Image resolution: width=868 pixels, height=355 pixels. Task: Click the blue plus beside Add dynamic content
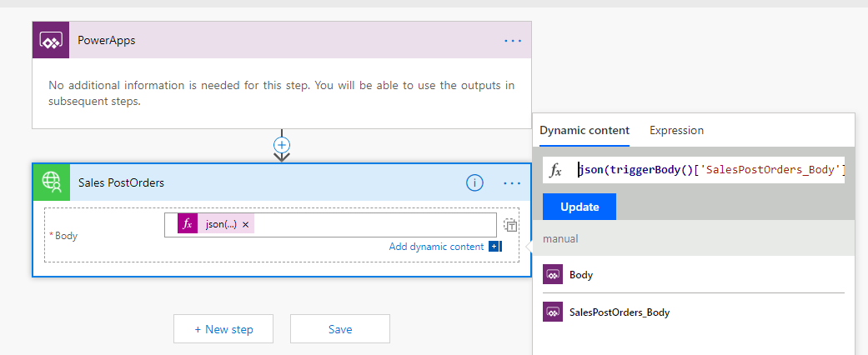click(494, 247)
